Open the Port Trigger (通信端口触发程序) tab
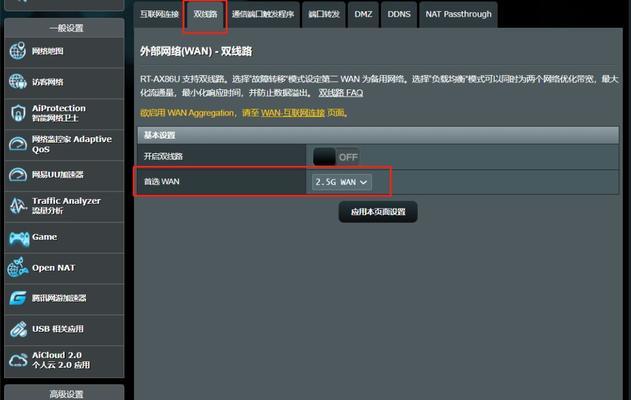 pyautogui.click(x=263, y=14)
